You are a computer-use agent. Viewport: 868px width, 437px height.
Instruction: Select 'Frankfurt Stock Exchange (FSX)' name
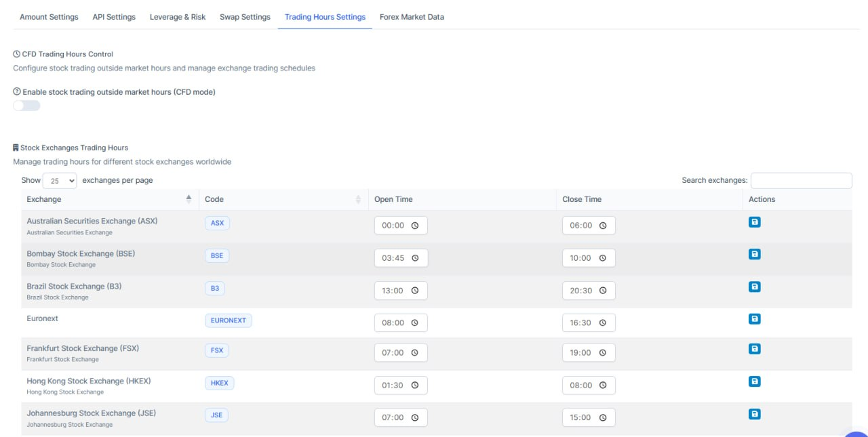[x=83, y=348]
